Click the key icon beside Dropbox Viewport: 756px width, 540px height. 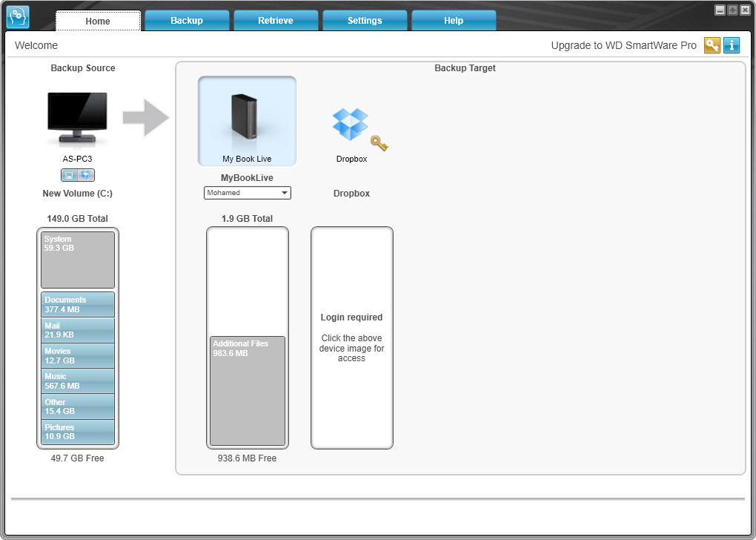(379, 143)
